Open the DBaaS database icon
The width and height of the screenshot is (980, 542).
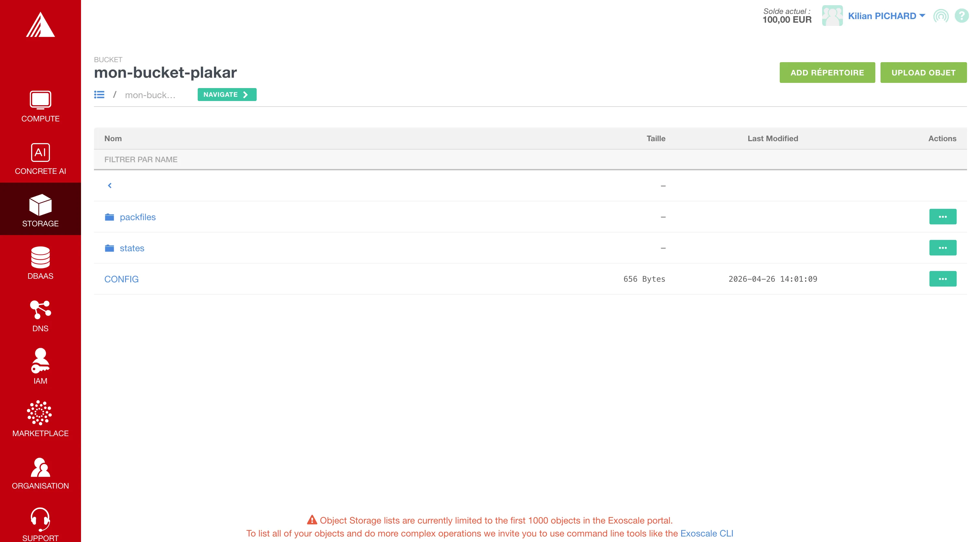click(40, 257)
